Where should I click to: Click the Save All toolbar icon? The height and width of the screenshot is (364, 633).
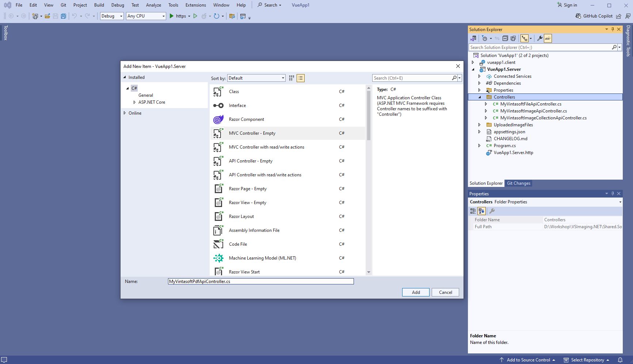tap(64, 16)
